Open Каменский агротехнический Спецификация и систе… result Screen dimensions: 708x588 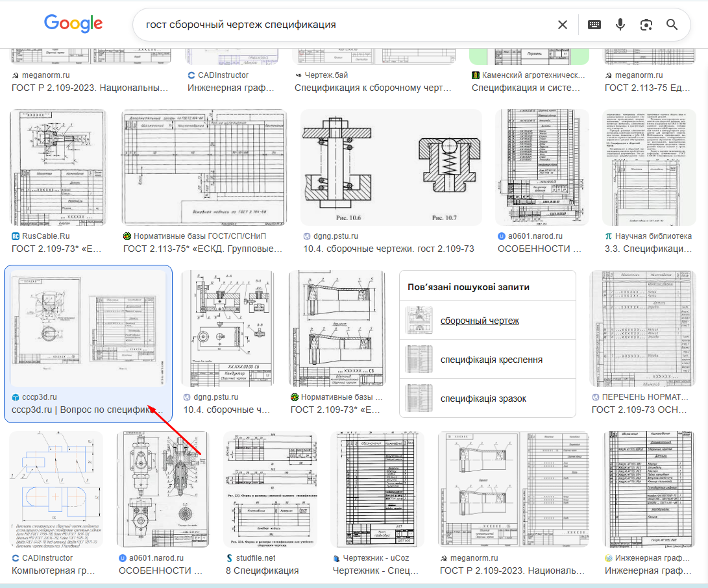[526, 88]
